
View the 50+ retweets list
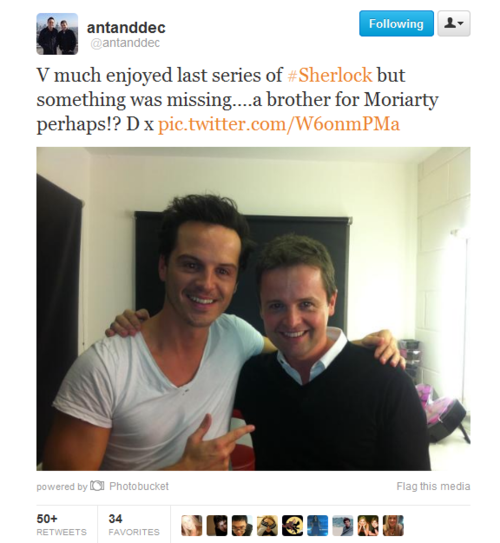click(x=62, y=524)
